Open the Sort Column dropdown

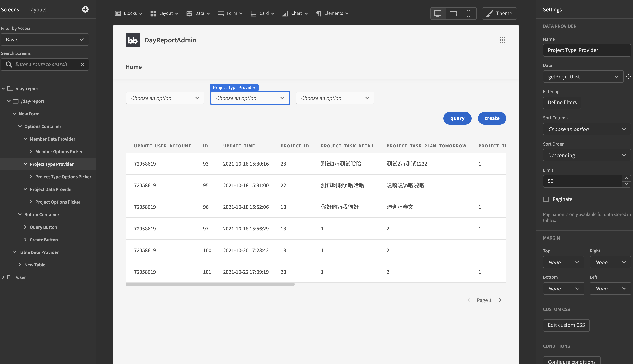point(587,129)
